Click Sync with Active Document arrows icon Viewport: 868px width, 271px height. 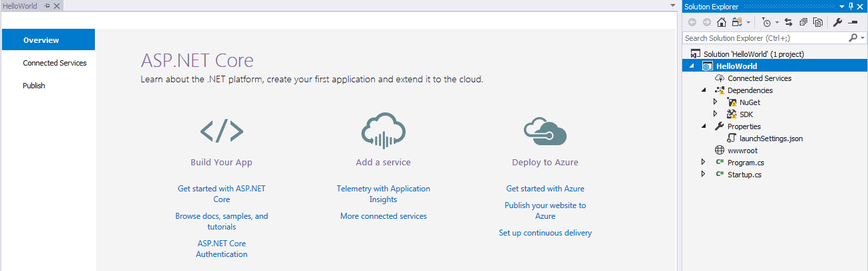click(788, 22)
